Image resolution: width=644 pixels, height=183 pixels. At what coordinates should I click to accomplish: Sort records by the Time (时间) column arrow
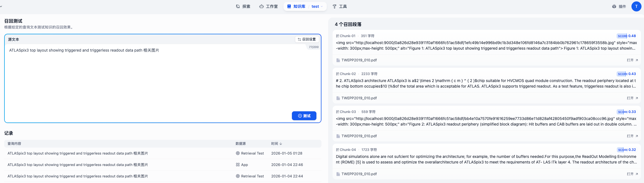[x=281, y=144]
